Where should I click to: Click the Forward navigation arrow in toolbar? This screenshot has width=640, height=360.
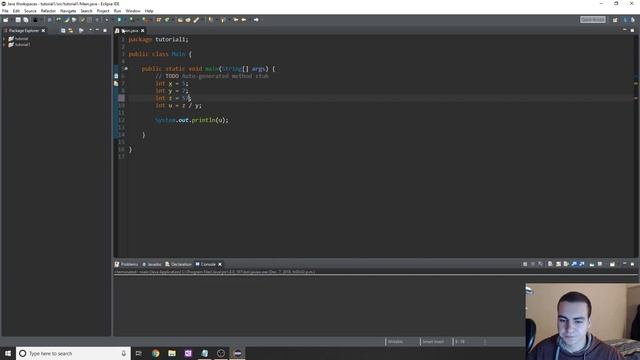(x=256, y=20)
